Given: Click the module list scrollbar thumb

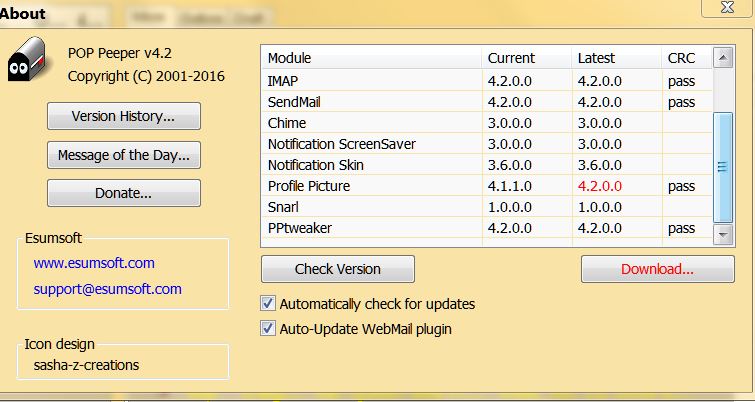Looking at the screenshot, I should click(x=723, y=167).
